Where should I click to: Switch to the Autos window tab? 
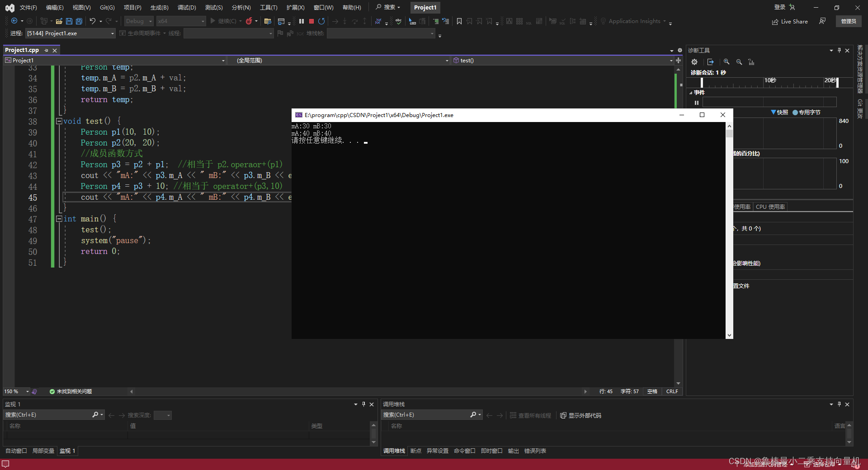(x=16, y=451)
